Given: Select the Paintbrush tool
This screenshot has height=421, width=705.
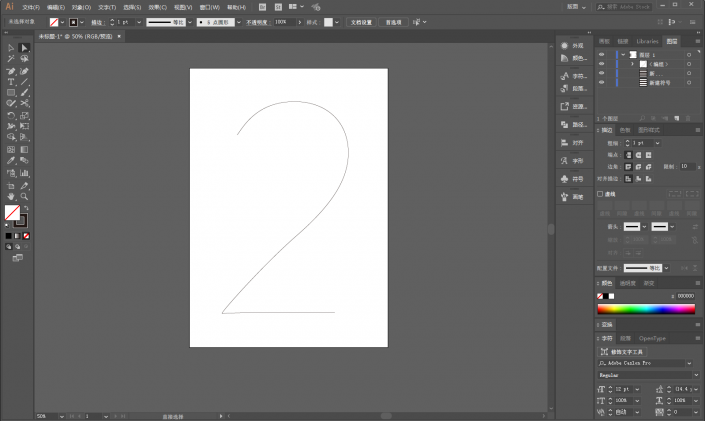Looking at the screenshot, I should click(24, 93).
